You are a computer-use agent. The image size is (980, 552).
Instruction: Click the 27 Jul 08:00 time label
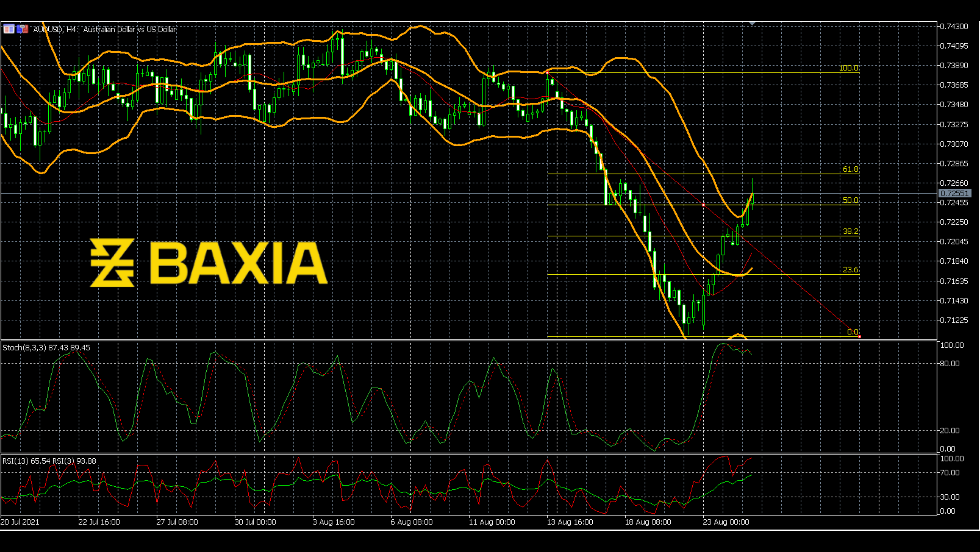pyautogui.click(x=177, y=522)
